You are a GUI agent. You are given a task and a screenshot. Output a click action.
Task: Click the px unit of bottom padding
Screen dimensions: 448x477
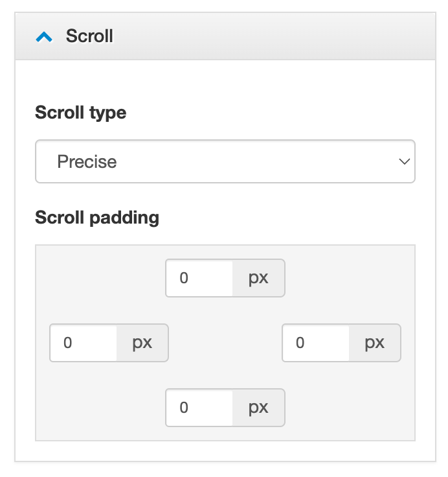[x=258, y=408]
